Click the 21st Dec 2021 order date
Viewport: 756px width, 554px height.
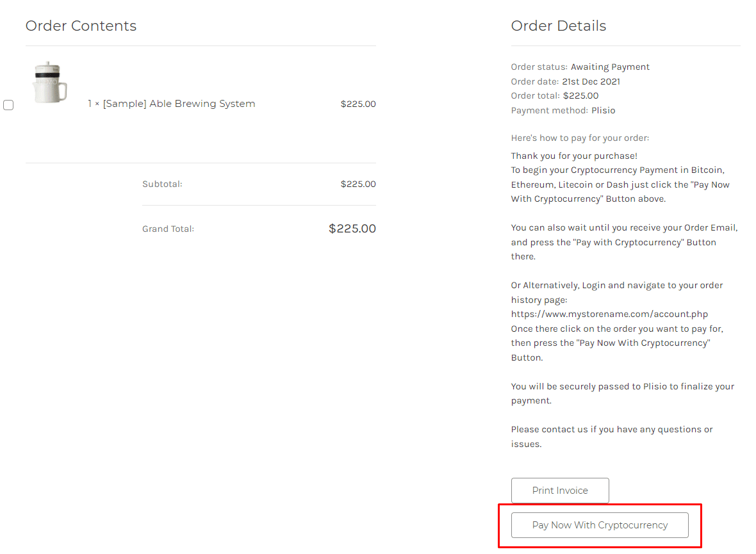click(x=591, y=81)
